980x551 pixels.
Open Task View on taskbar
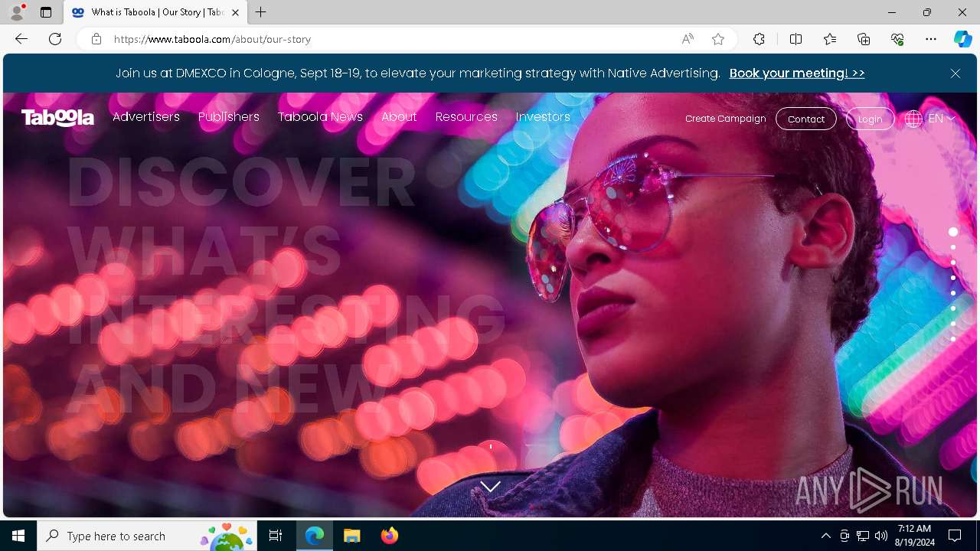[x=276, y=536]
